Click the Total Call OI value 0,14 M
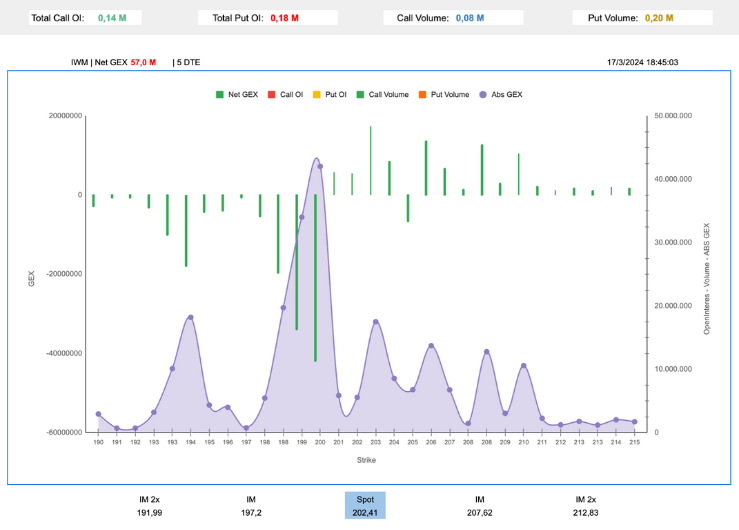 [112, 18]
